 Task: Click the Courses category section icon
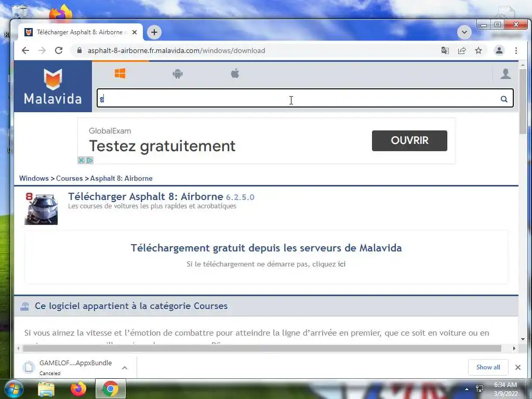tap(25, 307)
